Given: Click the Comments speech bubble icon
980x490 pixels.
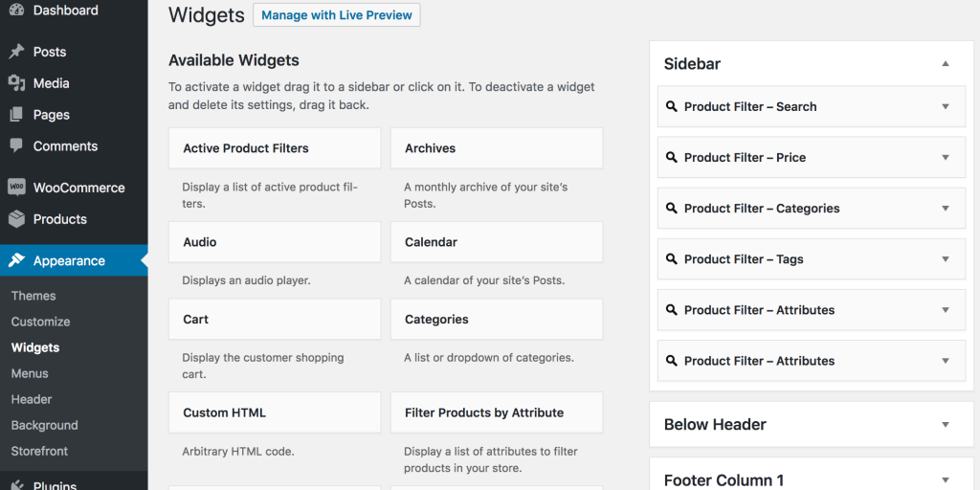Looking at the screenshot, I should click(16, 146).
